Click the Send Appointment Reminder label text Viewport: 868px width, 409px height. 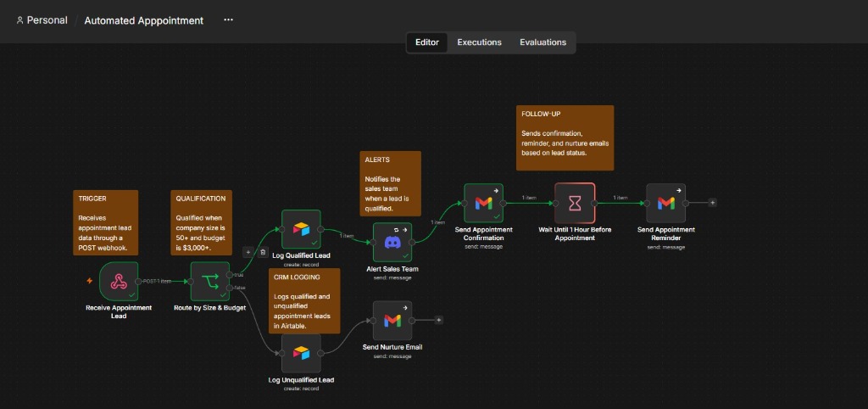[x=666, y=233]
